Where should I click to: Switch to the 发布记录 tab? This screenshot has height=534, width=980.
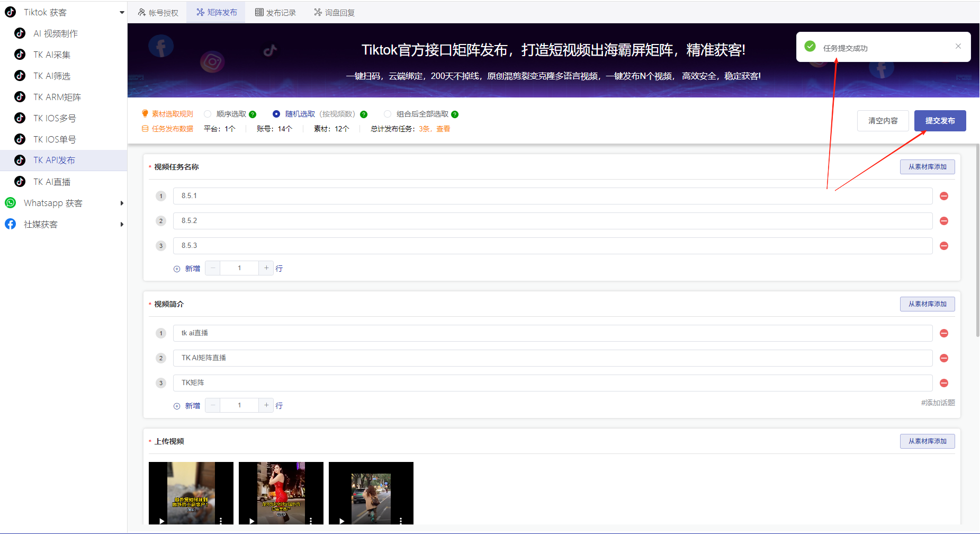click(275, 12)
